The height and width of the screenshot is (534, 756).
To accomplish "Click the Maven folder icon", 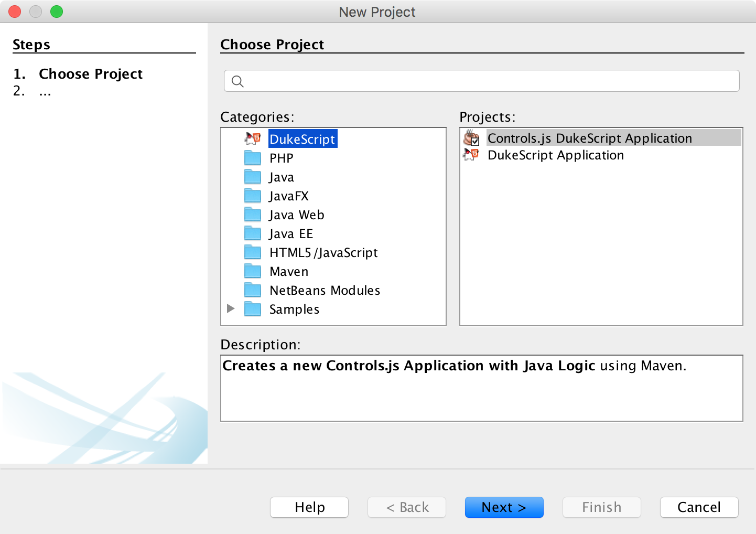I will (253, 271).
